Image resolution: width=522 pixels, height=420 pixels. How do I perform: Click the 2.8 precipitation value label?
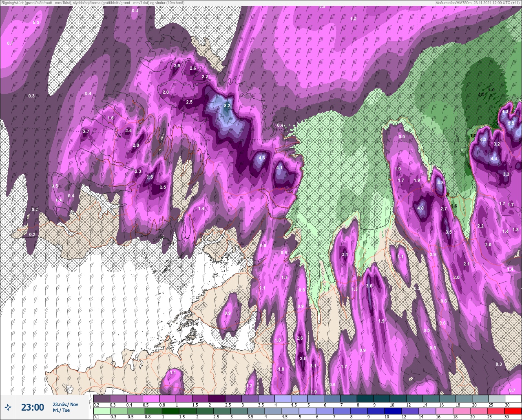(x=136, y=145)
